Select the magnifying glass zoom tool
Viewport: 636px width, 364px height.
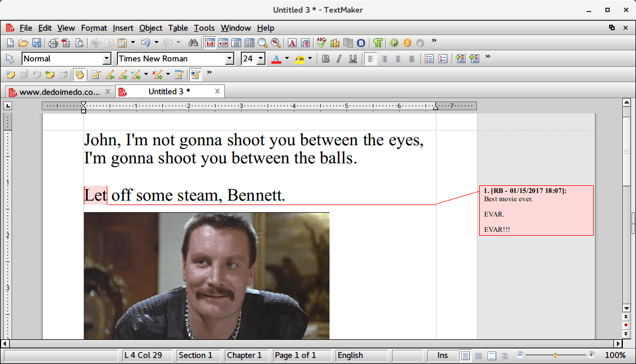click(x=263, y=43)
